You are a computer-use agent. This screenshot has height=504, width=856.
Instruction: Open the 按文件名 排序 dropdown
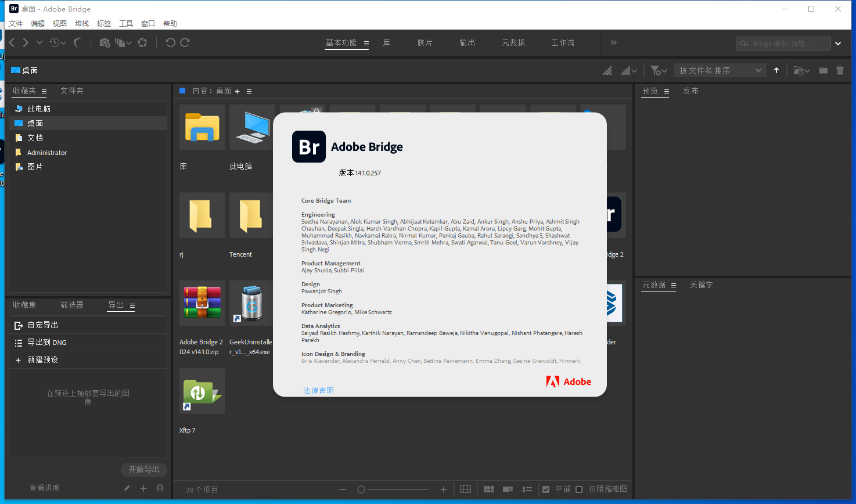coord(720,70)
